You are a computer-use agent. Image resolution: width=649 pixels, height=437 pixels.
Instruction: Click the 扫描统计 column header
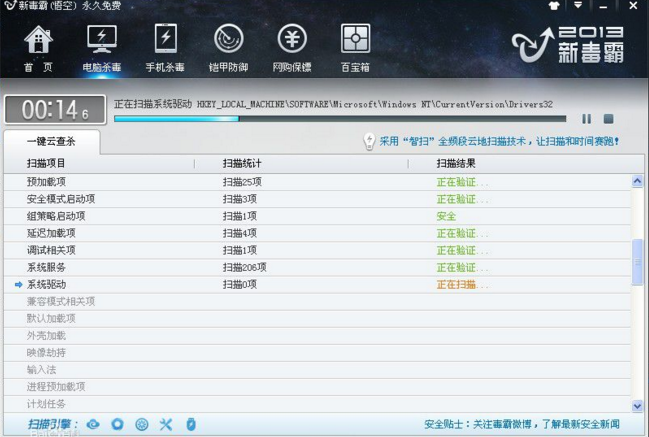pyautogui.click(x=242, y=163)
